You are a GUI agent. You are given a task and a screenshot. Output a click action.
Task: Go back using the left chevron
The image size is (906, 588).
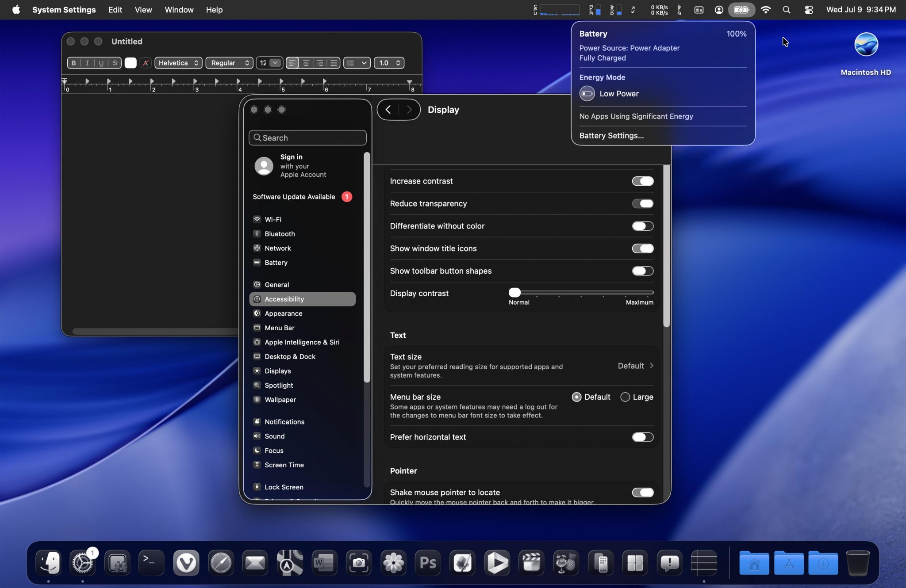pos(388,110)
